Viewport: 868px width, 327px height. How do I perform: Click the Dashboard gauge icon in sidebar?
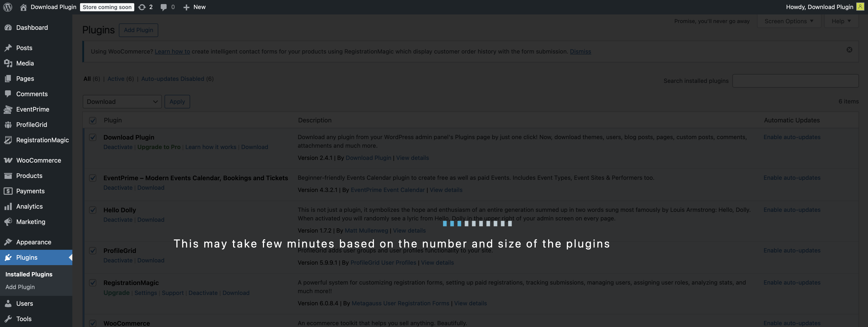point(8,28)
